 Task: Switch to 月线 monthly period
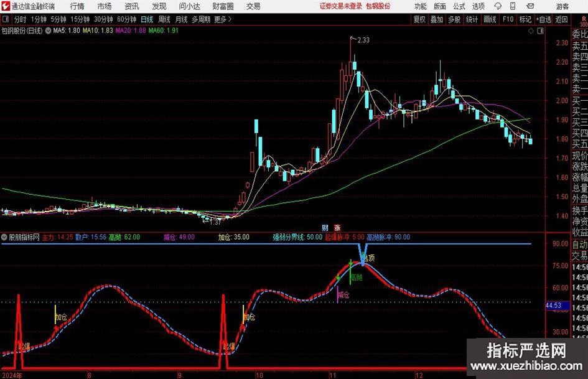click(x=181, y=19)
